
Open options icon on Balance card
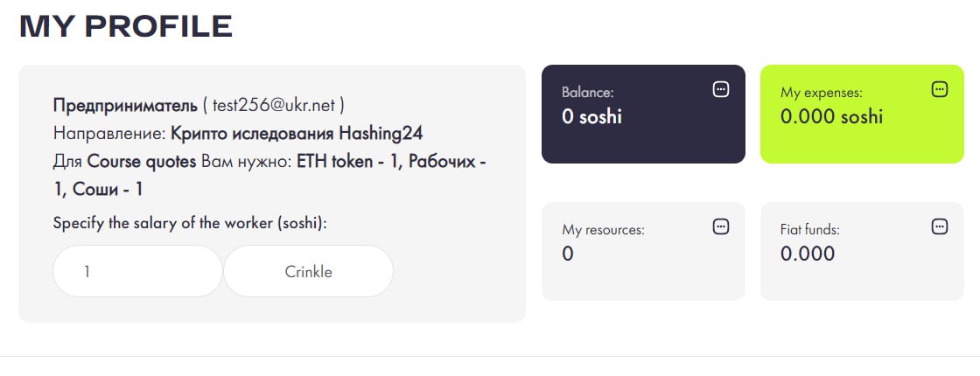coord(721,88)
